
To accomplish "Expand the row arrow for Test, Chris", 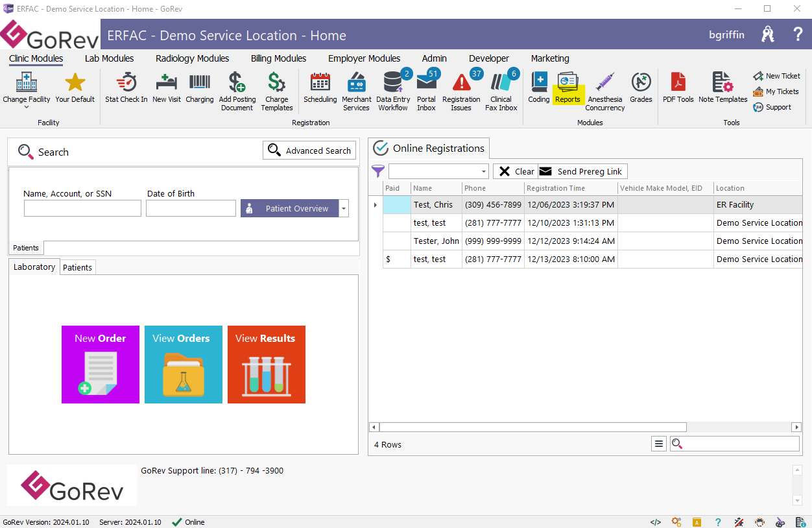I will 376,205.
